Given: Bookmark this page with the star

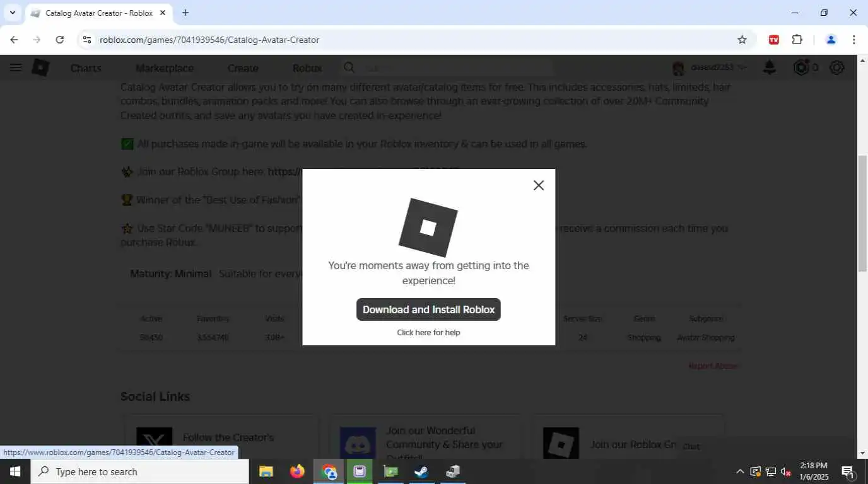Looking at the screenshot, I should click(742, 40).
